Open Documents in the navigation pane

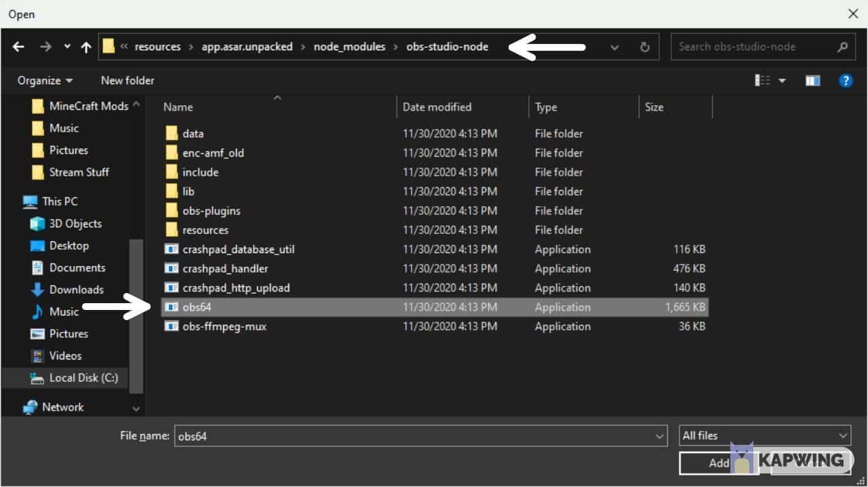click(x=68, y=268)
